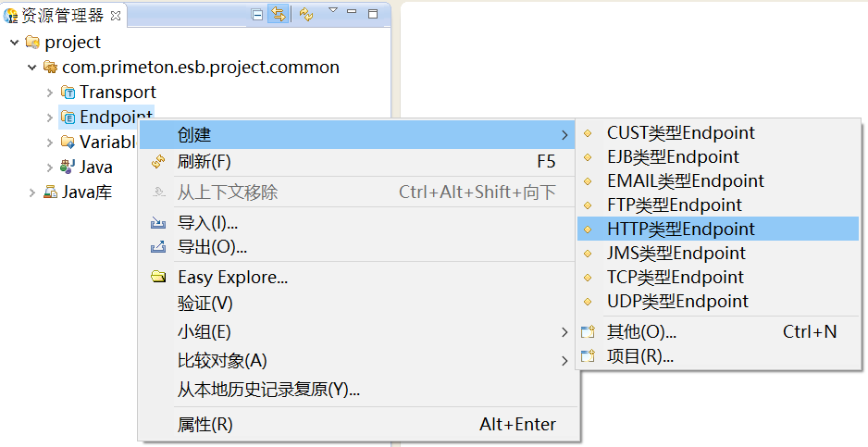
Task: Collapse the project tree node
Action: pos(14,43)
